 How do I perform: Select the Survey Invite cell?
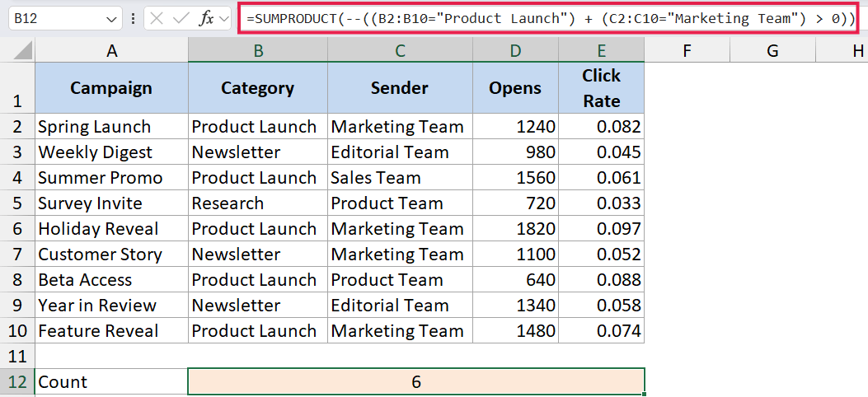pyautogui.click(x=112, y=203)
